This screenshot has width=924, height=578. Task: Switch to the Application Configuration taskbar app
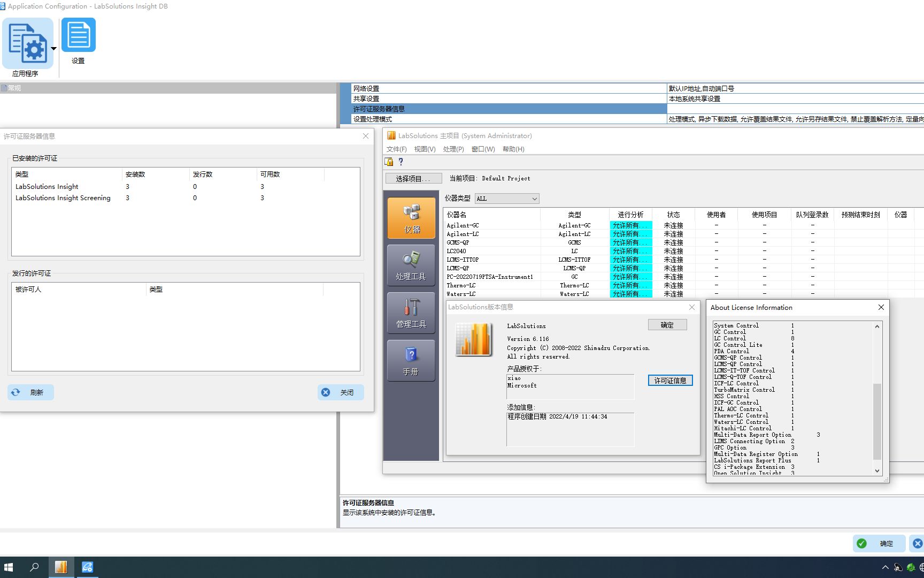87,567
